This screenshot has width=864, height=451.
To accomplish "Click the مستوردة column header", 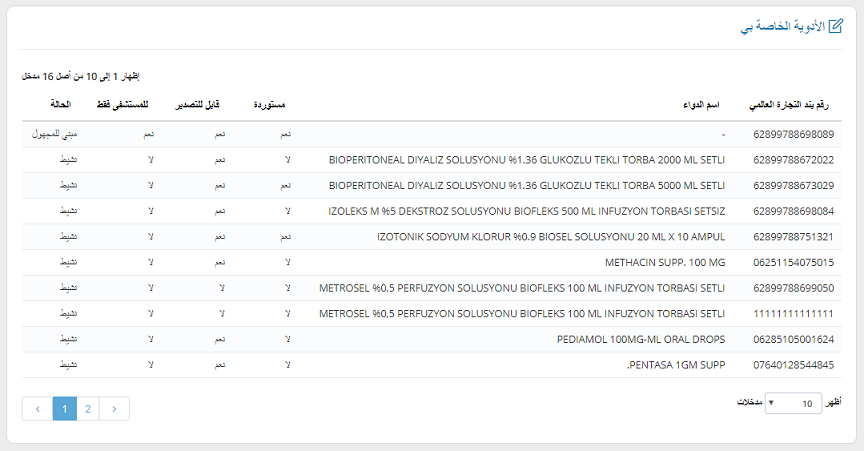I will tap(272, 105).
